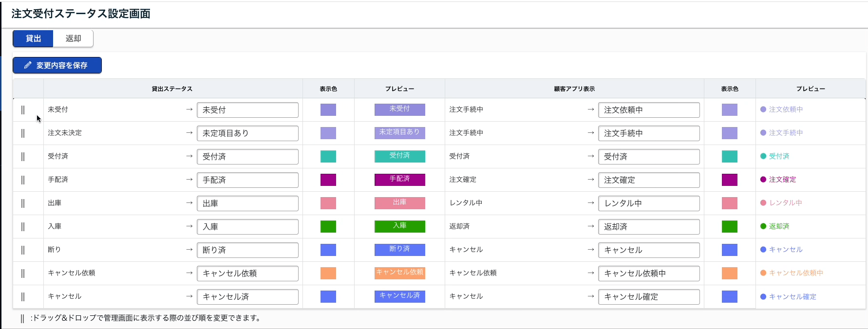Screen dimensions: 868x329
Task: Click drag handle for 受付済 row
Action: coord(23,157)
